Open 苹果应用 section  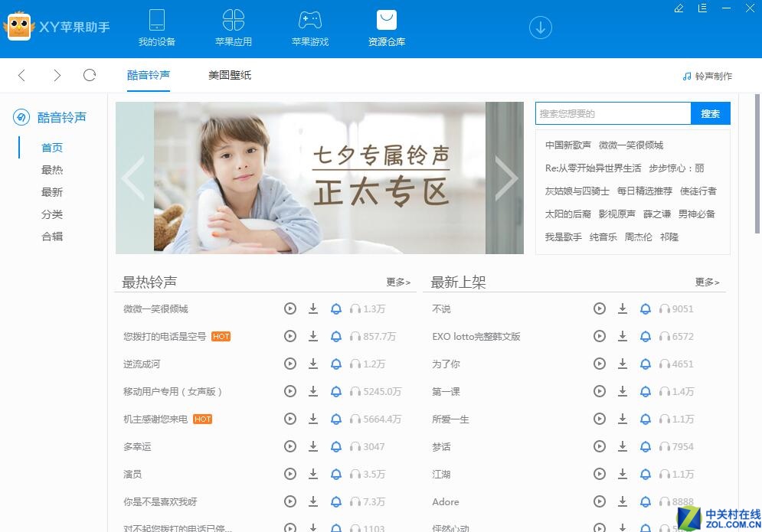pyautogui.click(x=234, y=28)
